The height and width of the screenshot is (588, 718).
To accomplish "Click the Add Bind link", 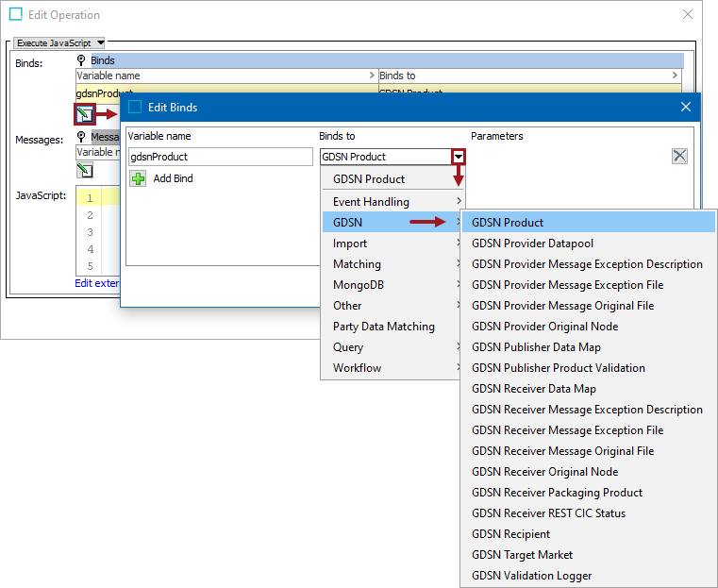I will point(173,178).
